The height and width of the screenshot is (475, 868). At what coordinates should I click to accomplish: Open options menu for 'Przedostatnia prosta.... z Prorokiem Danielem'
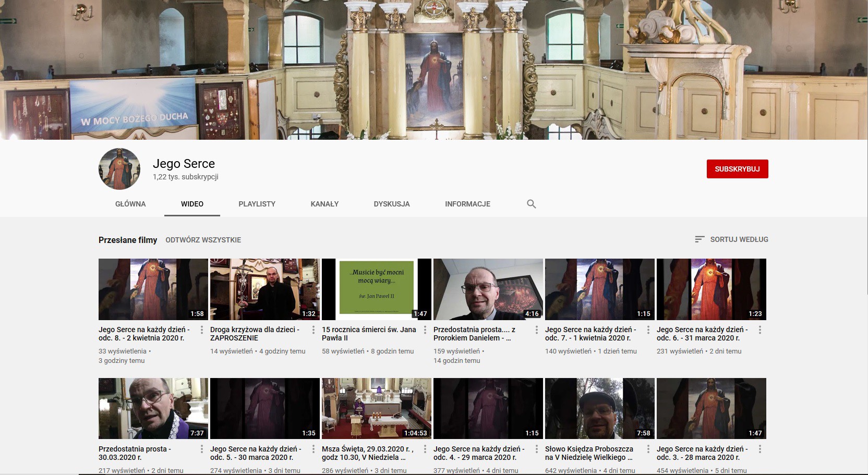click(536, 330)
